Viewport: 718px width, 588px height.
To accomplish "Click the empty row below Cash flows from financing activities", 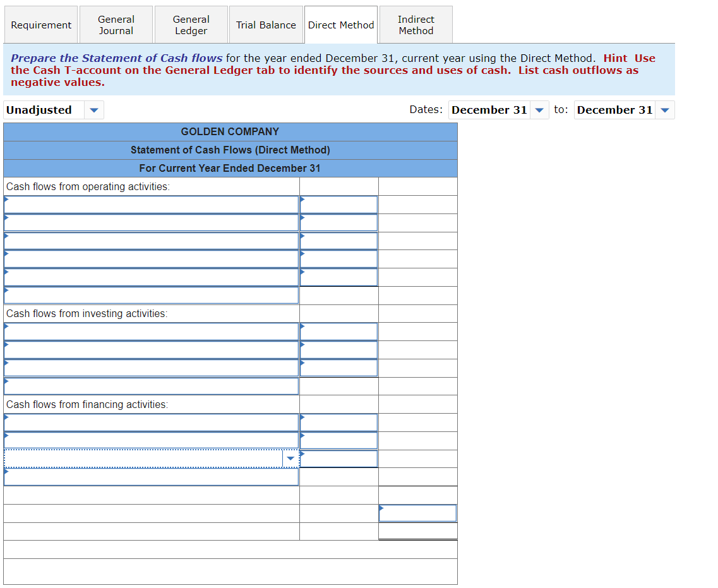I will click(152, 423).
